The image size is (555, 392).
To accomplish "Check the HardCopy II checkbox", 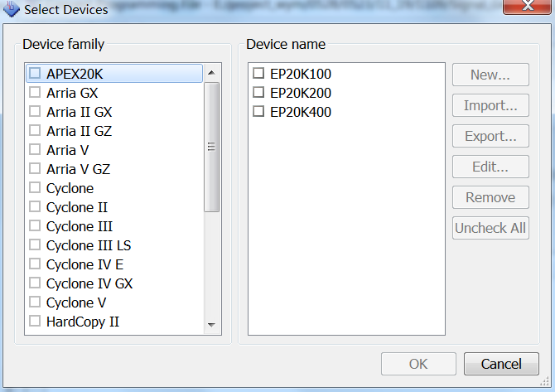I will pyautogui.click(x=35, y=322).
